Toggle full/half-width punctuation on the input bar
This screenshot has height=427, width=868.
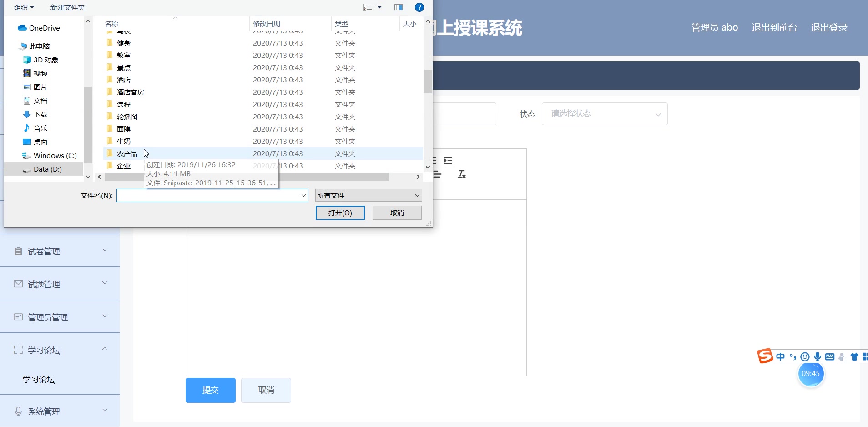(793, 357)
